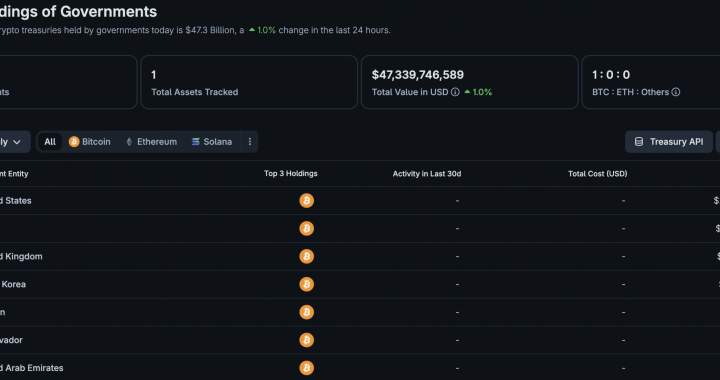The height and width of the screenshot is (380, 720).
Task: Filter holdings by Ethereum
Action: click(152, 142)
